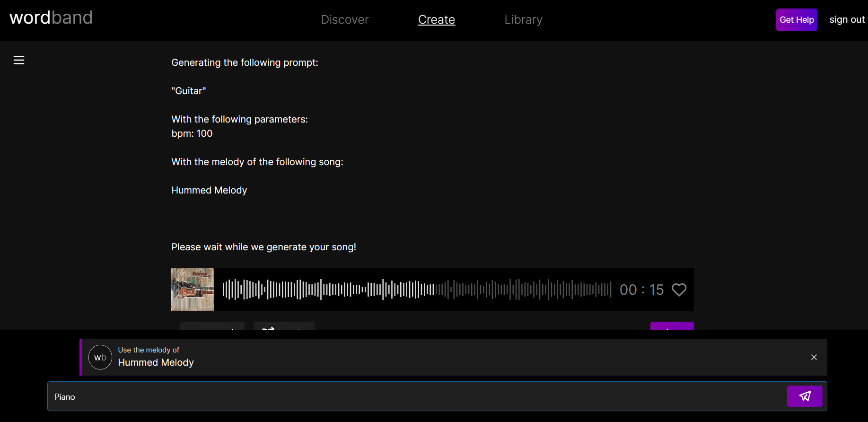Seek to the beginning of the waveform
The height and width of the screenshot is (422, 868).
[x=224, y=290]
